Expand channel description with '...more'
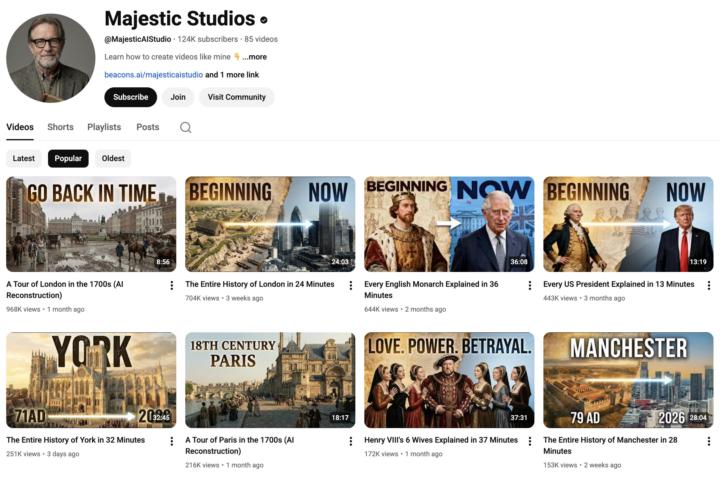720x477 pixels. [x=254, y=57]
